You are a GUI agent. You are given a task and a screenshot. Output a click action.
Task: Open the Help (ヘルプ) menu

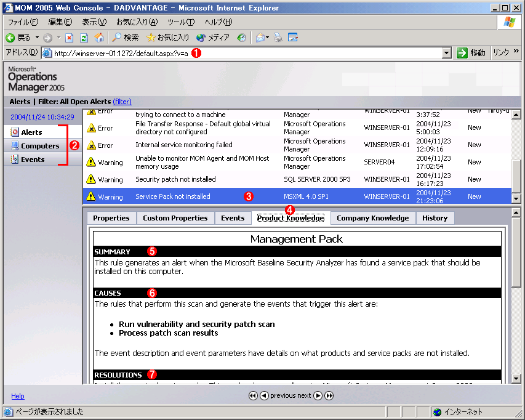coord(218,22)
